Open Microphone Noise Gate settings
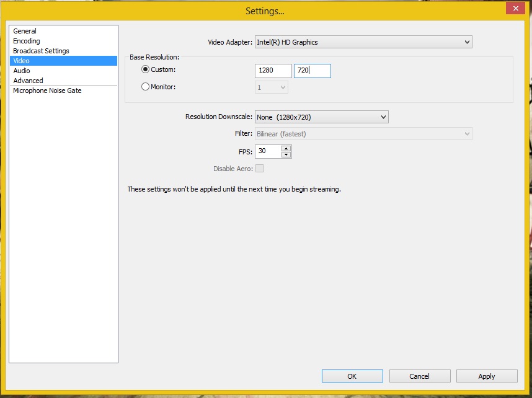This screenshot has height=398, width=532. tap(47, 91)
